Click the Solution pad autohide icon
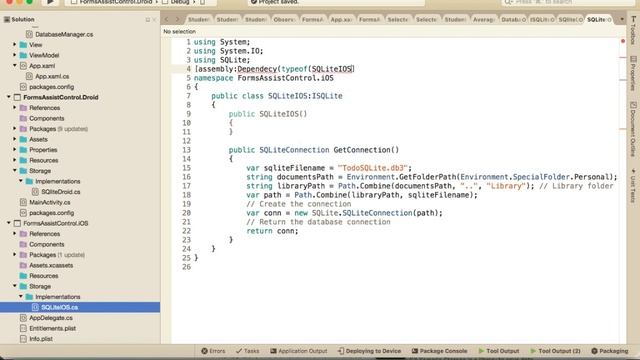 click(148, 20)
